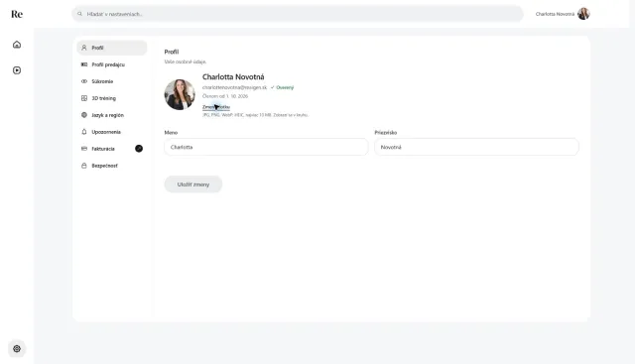Screen dimensions: 635x364
Task: Click the Overený status text
Action: click(285, 87)
